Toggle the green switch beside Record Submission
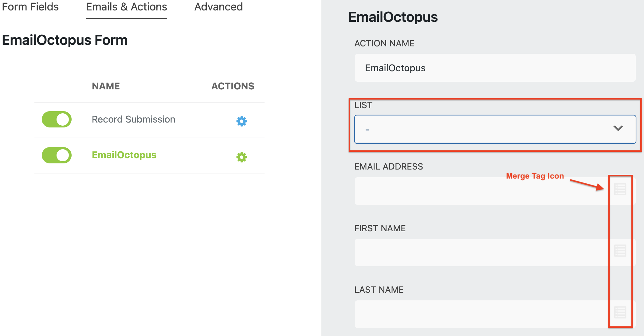644x336 pixels. click(57, 119)
